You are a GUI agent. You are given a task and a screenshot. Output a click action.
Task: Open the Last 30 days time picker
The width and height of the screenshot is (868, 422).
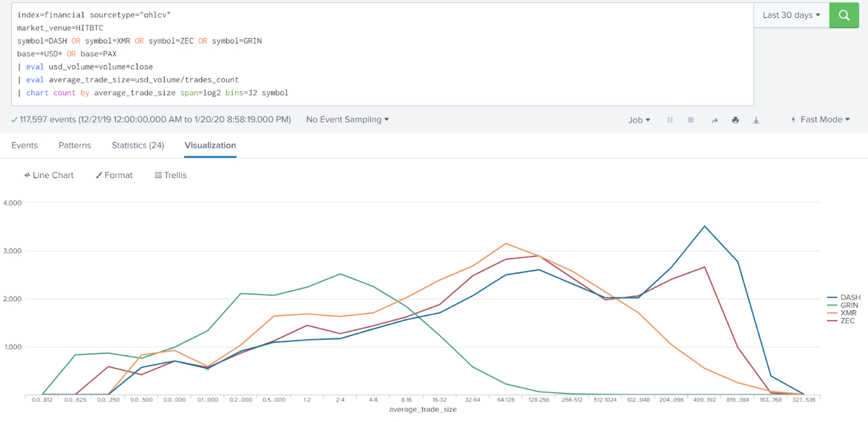click(791, 15)
